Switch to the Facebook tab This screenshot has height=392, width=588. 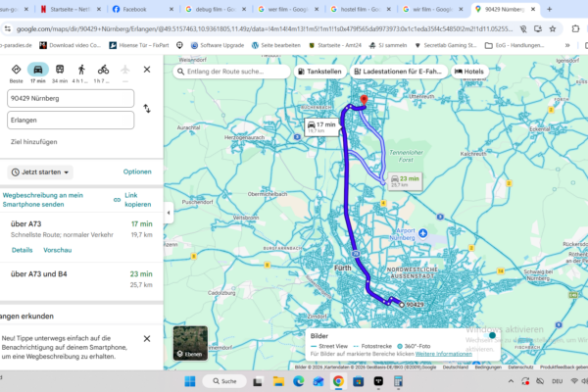[143, 9]
